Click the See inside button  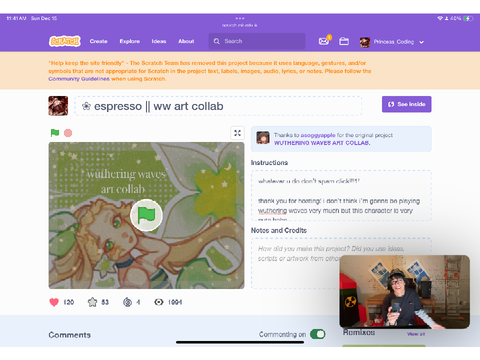(x=407, y=104)
